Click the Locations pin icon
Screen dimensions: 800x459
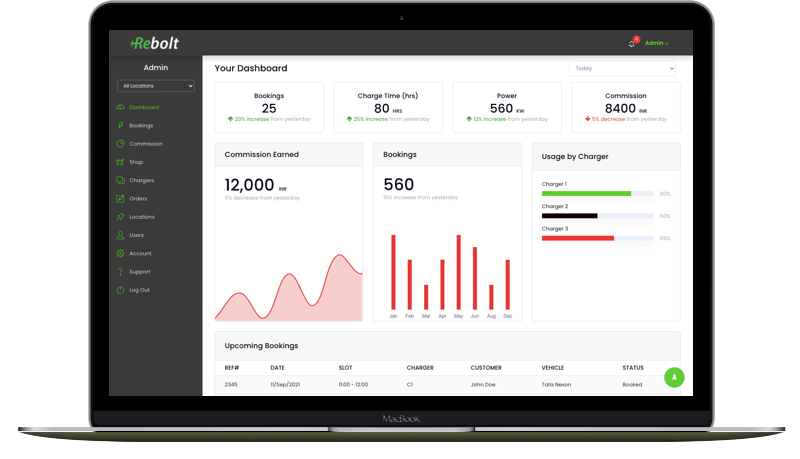(120, 217)
